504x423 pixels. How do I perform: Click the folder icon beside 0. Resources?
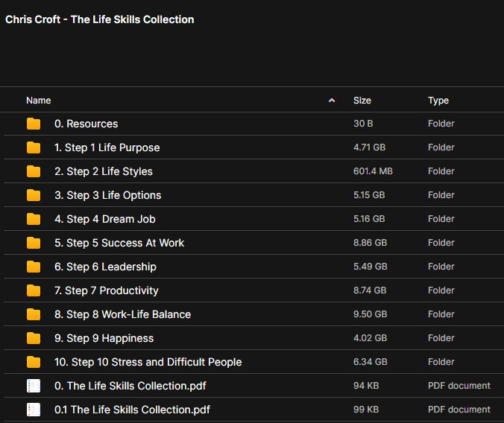tap(34, 124)
